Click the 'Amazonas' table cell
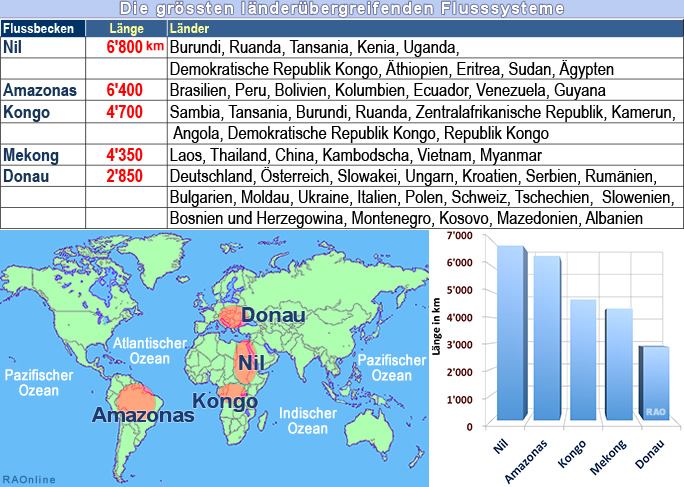 click(x=43, y=90)
